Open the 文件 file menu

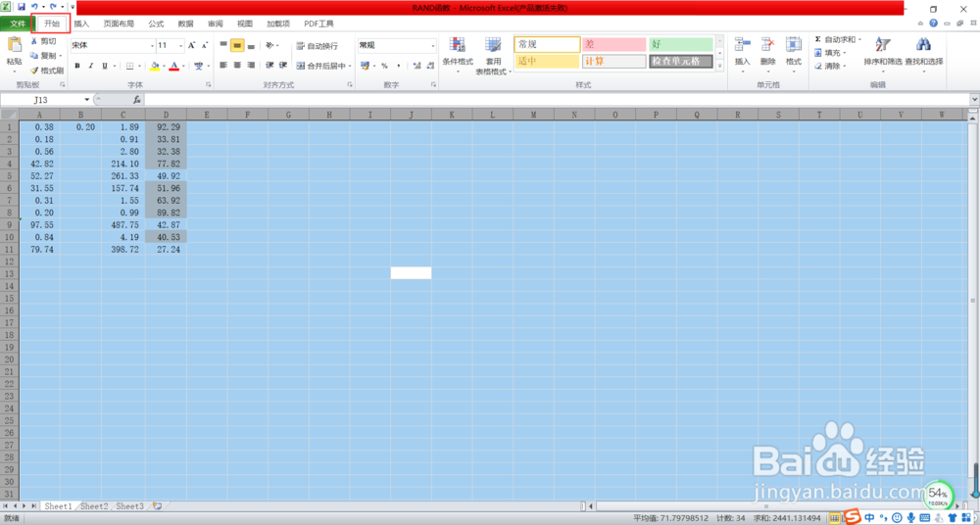pyautogui.click(x=18, y=24)
